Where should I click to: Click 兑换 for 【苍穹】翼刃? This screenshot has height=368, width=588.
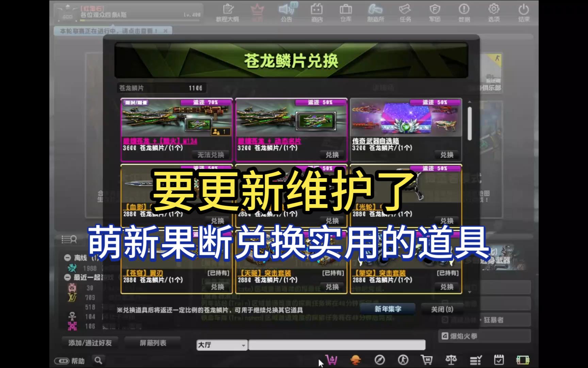[217, 287]
